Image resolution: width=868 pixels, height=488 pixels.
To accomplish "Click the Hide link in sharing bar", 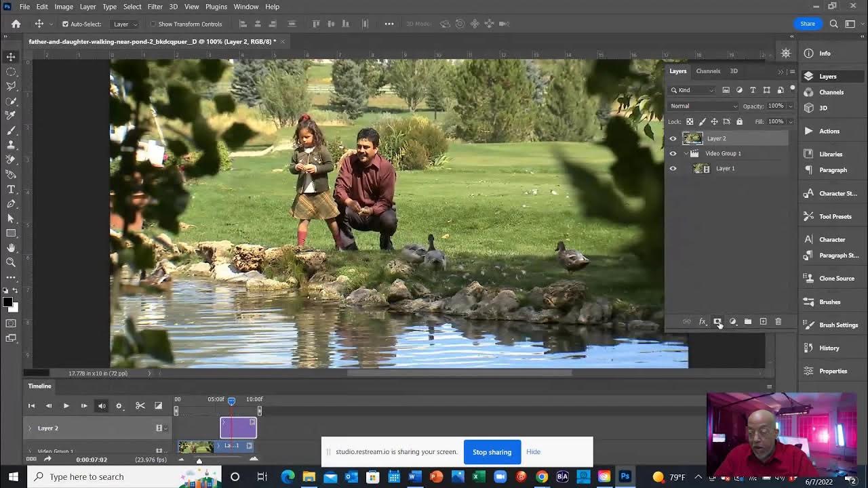I will pyautogui.click(x=533, y=452).
